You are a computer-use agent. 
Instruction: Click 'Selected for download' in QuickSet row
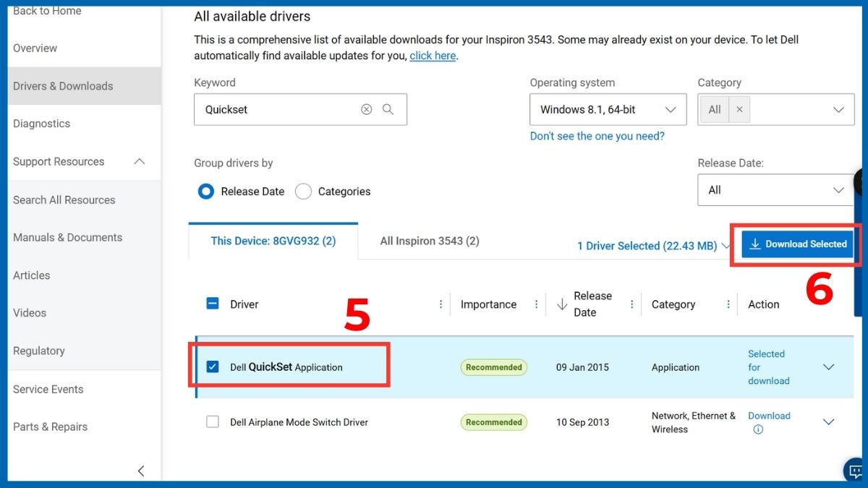tap(769, 367)
